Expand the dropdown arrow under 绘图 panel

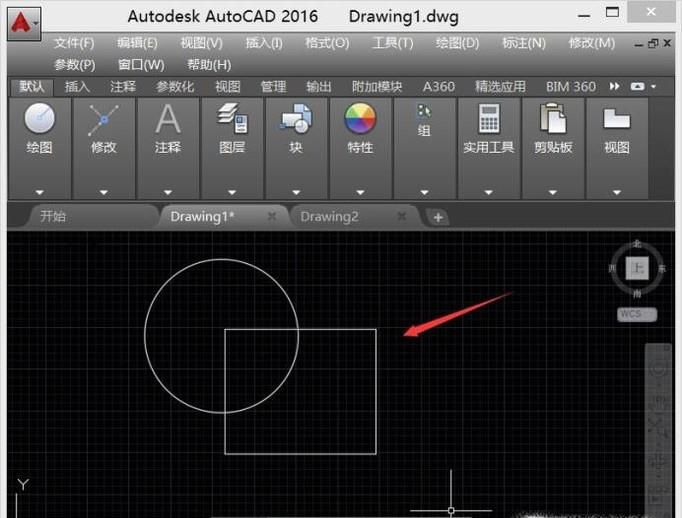40,192
